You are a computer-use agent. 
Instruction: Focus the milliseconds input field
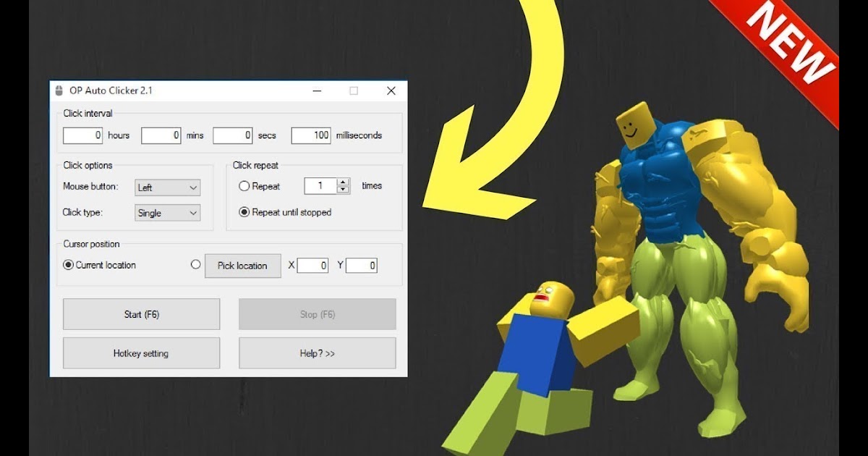click(311, 135)
